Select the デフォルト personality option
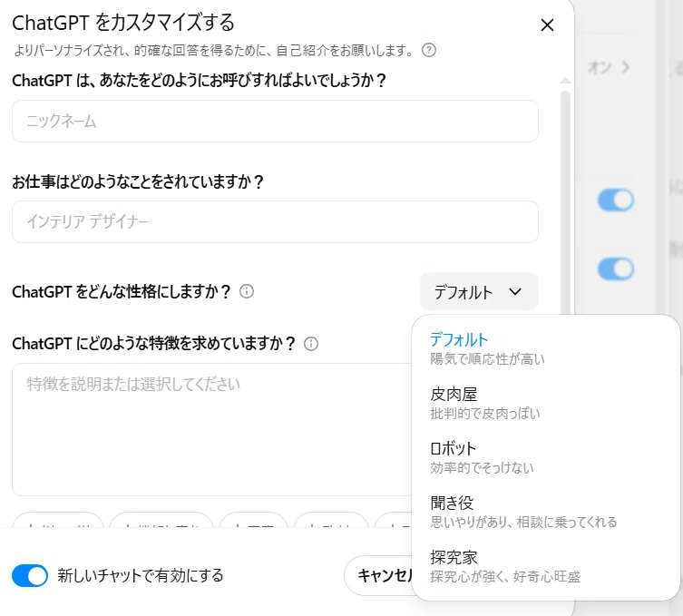683x616 pixels. [545, 348]
